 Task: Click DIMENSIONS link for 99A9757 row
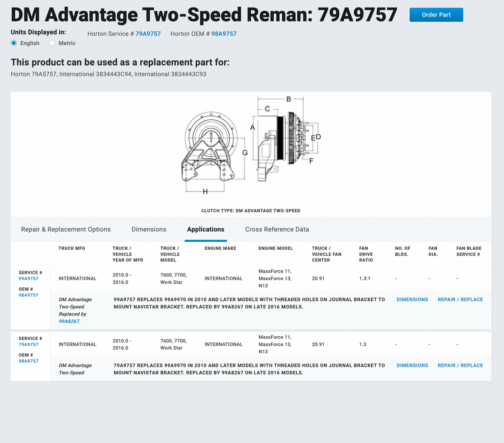point(412,300)
